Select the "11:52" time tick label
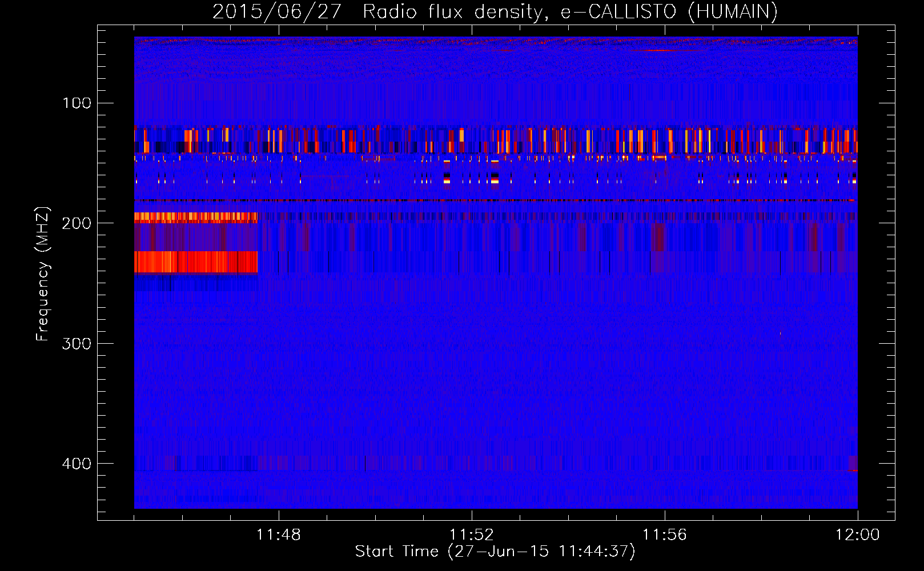 tap(472, 535)
